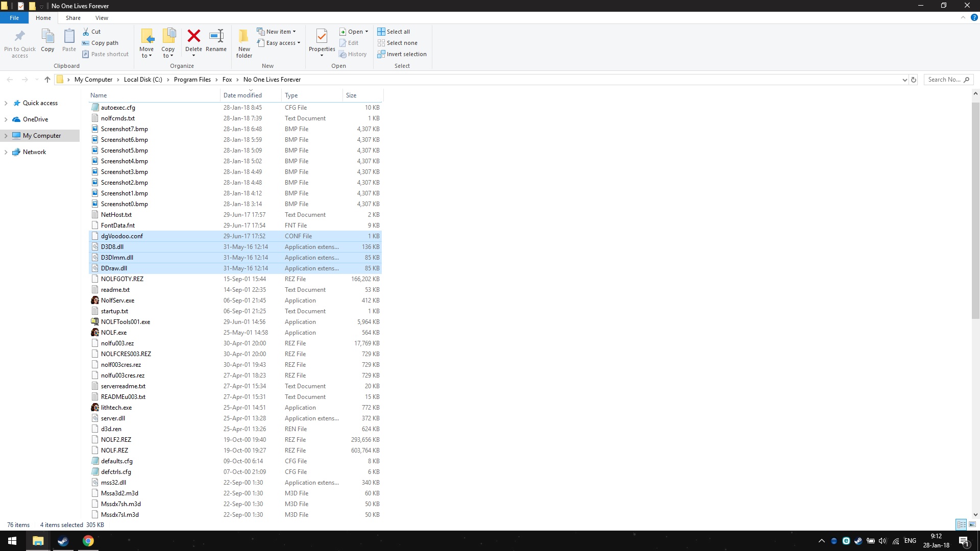Open the File menu tab

point(14,18)
